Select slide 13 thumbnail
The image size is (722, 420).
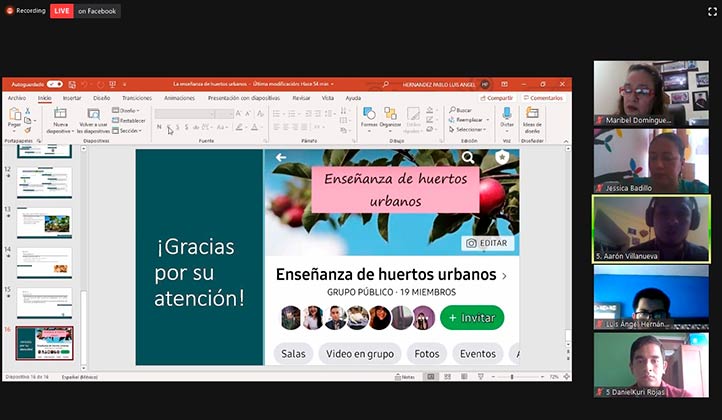point(44,222)
